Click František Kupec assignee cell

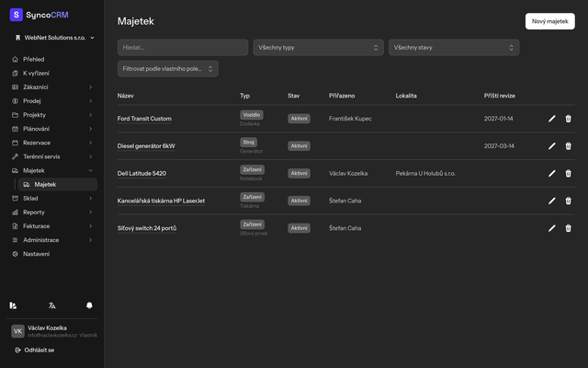(350, 119)
